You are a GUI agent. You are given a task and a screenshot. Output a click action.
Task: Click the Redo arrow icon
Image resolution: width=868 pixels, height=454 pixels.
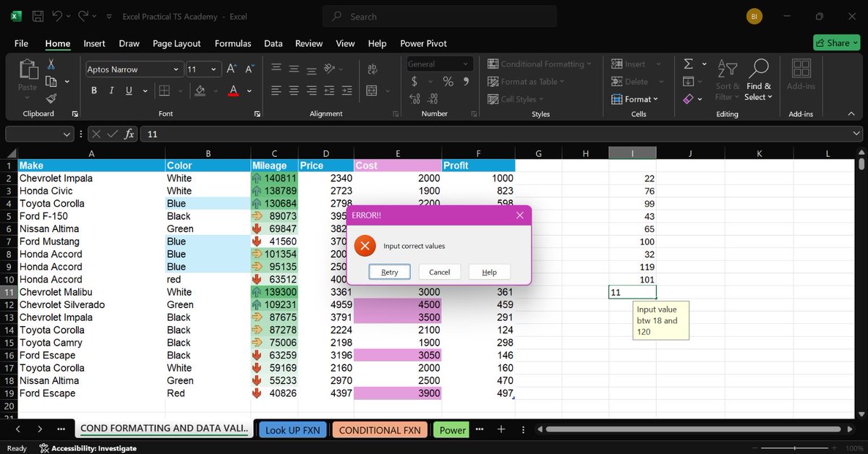pos(84,15)
